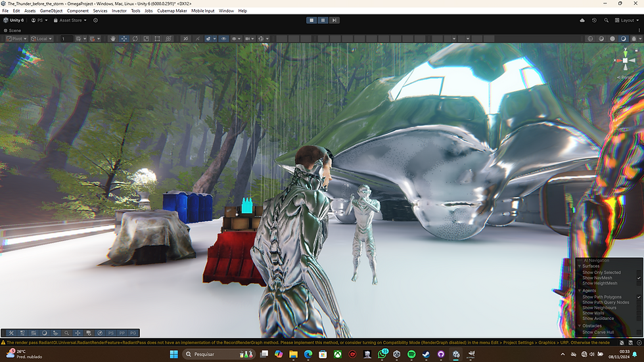Click the settings gear beside Asset Store
The width and height of the screenshot is (644, 362).
95,20
